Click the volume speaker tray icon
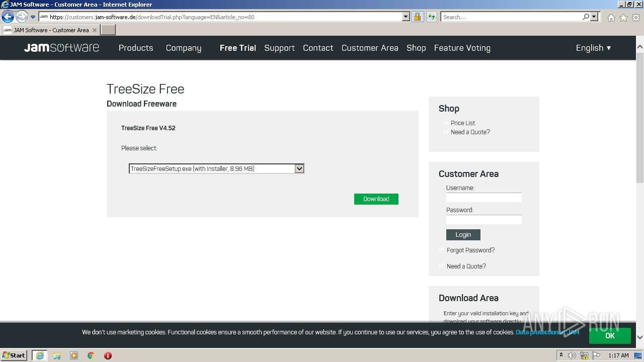 tap(572, 355)
